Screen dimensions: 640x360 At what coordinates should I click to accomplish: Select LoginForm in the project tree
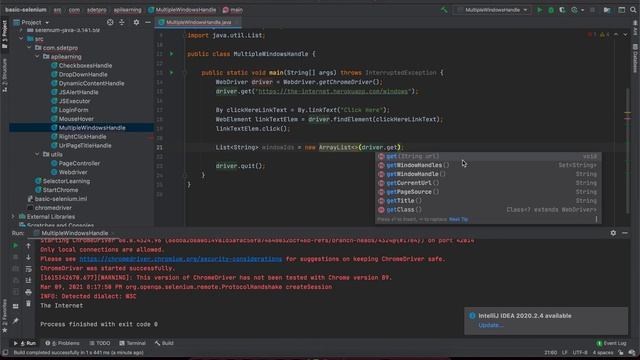pyautogui.click(x=73, y=110)
